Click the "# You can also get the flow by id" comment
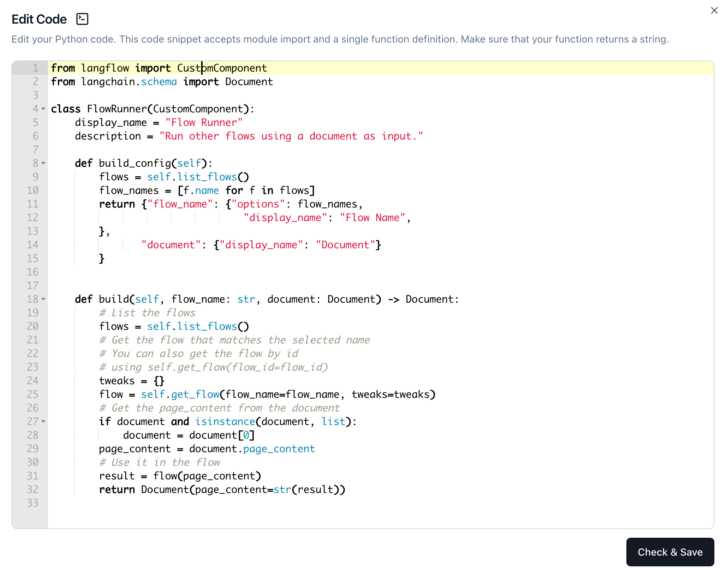Image resolution: width=728 pixels, height=576 pixels. [199, 353]
